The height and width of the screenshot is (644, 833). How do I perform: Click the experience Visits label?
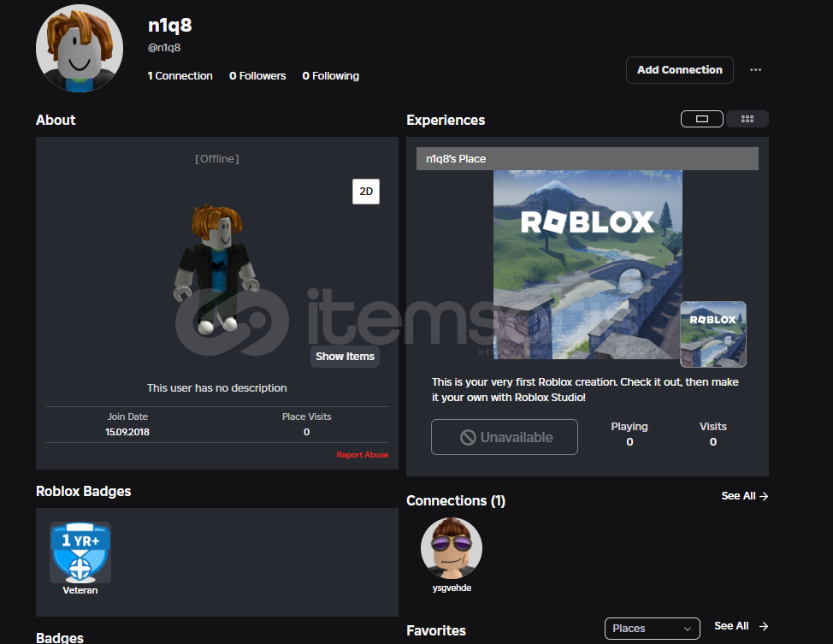pyautogui.click(x=713, y=427)
